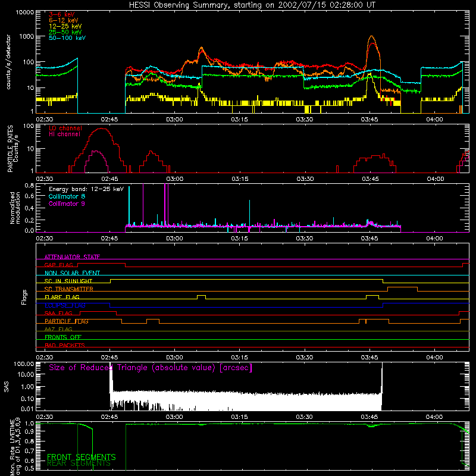476x476 pixels.
Task: Click the "BAD PACKETS" flag label
Action: click(65, 345)
